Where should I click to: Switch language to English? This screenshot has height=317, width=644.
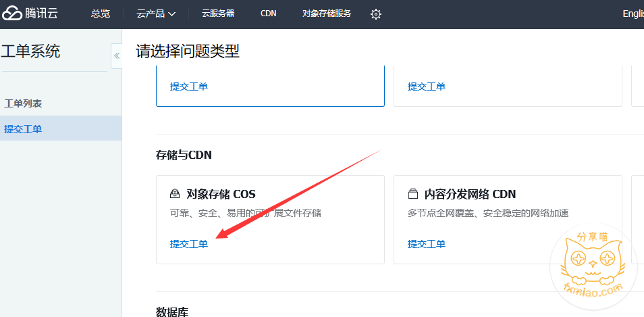pos(633,14)
